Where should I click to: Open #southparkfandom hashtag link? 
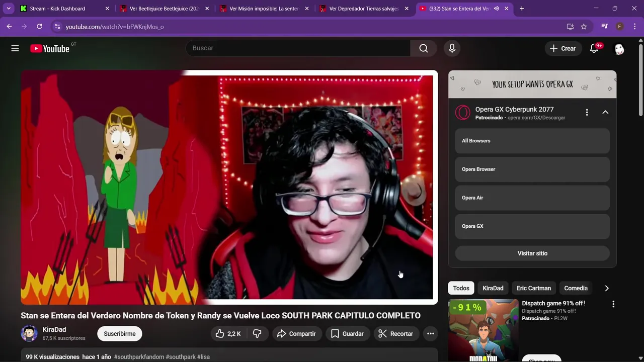click(139, 357)
